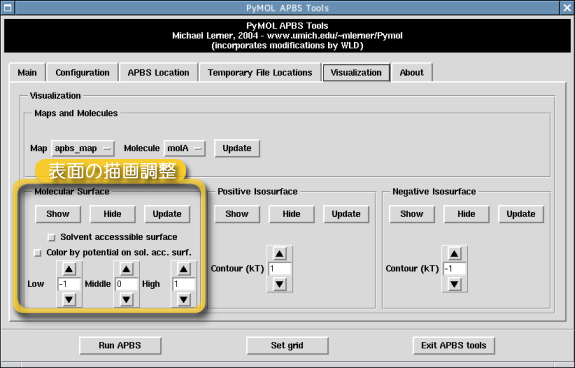Decrease the High value with down arrow

tap(183, 299)
